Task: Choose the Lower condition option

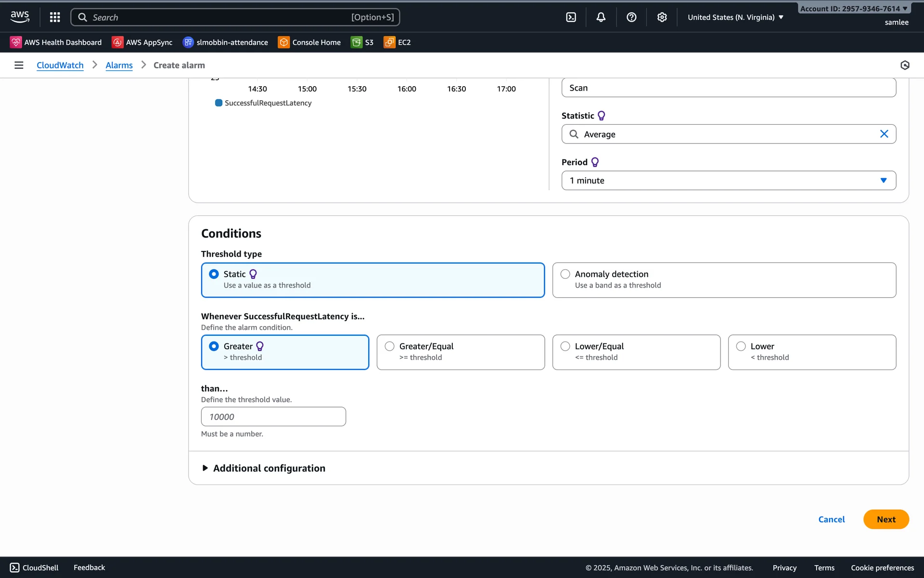Action: 741,346
